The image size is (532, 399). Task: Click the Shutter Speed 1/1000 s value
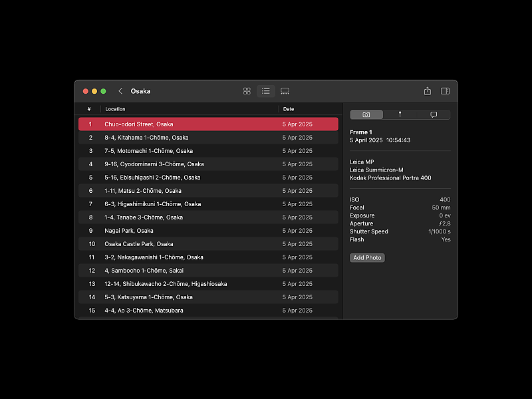coord(439,231)
